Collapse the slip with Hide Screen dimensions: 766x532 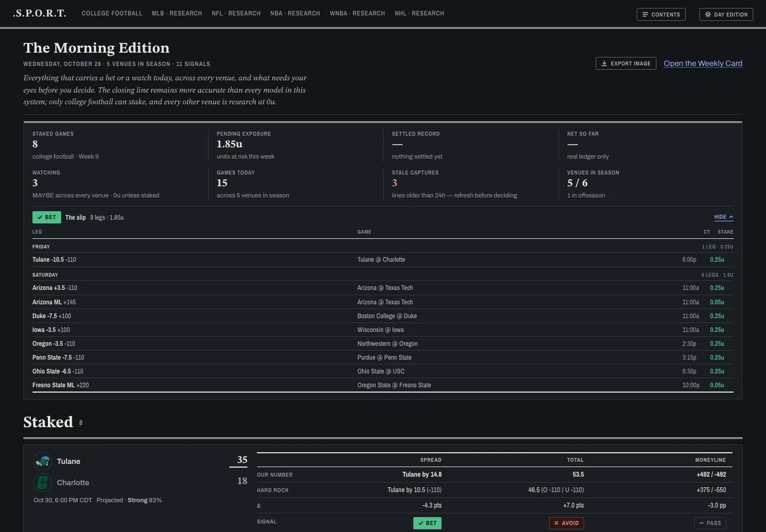[723, 217]
